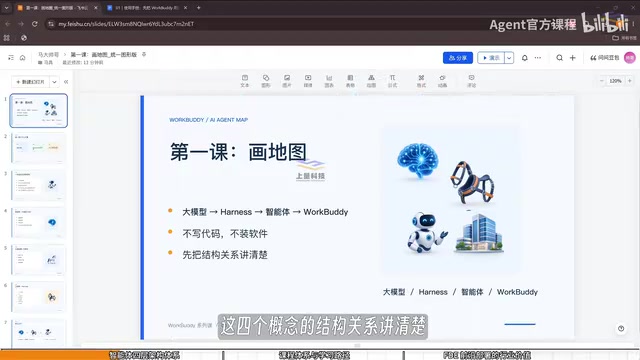Click the blue share (分享) button
Viewport: 640px width, 360px height.
[458, 58]
